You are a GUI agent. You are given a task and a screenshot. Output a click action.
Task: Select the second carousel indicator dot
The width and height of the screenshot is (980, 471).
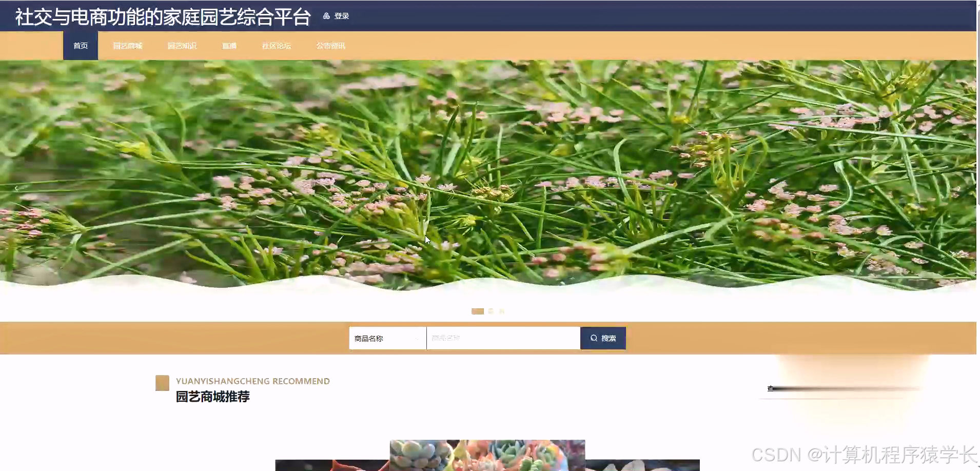(491, 311)
